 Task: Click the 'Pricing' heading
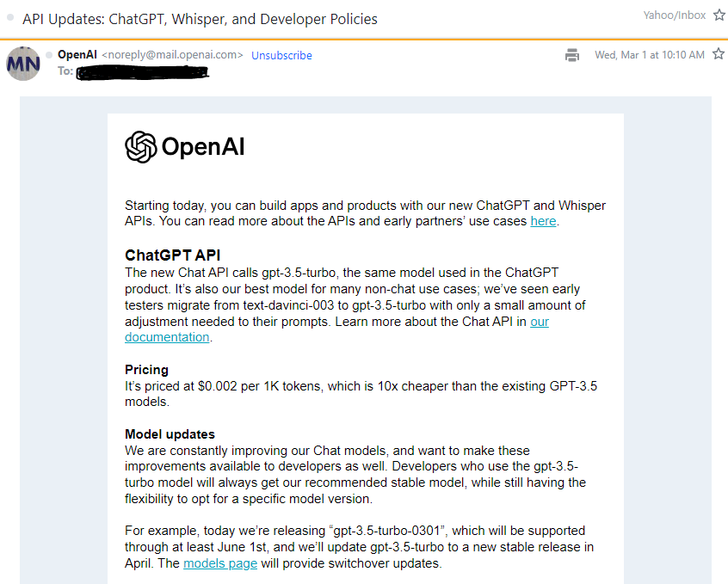click(146, 370)
